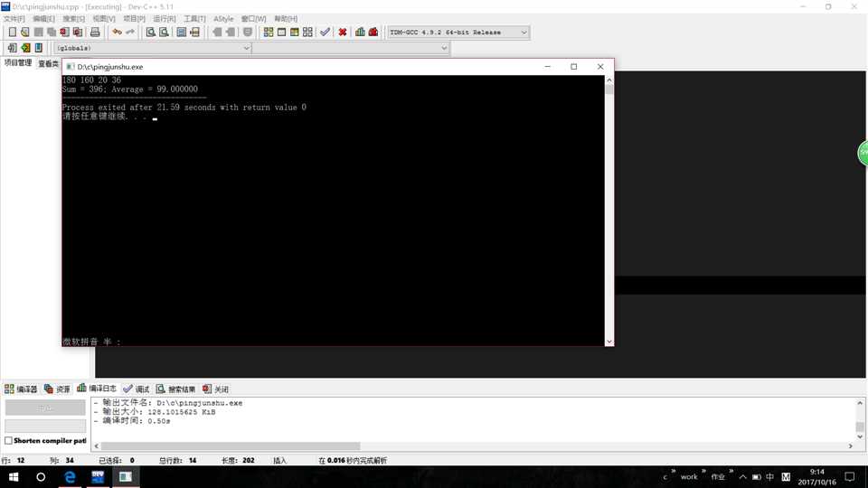Open the 运行[R] menu
Screen dimensions: 868x488
point(165,19)
